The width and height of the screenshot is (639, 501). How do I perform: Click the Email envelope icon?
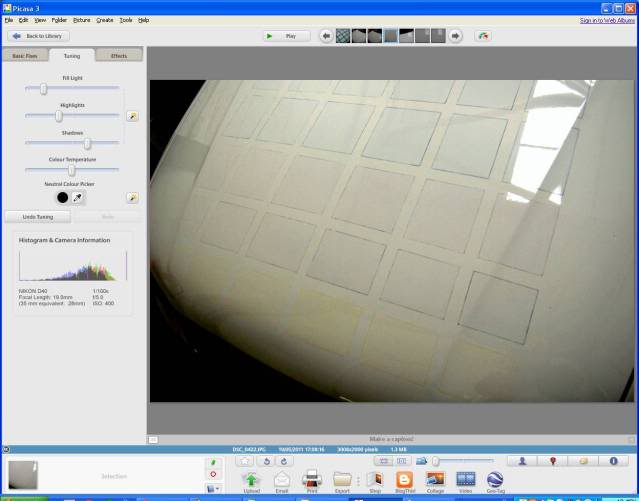click(x=281, y=479)
